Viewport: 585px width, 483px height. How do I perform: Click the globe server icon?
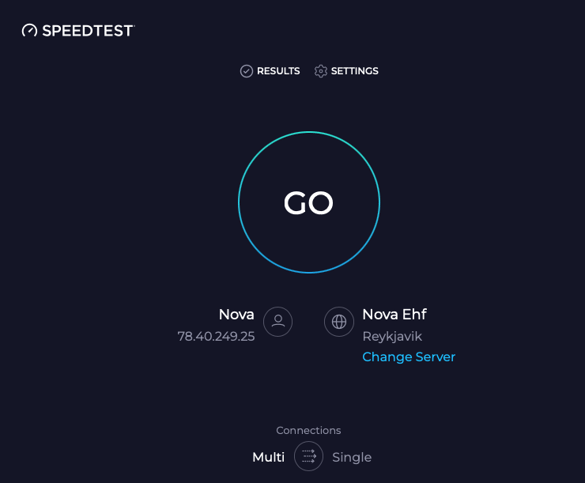point(339,322)
